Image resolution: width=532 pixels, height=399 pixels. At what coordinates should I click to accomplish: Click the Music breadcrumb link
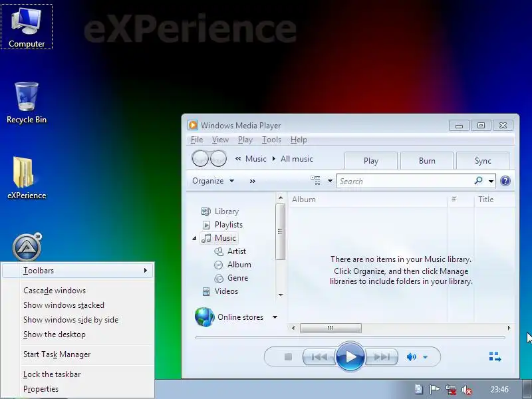click(x=256, y=159)
